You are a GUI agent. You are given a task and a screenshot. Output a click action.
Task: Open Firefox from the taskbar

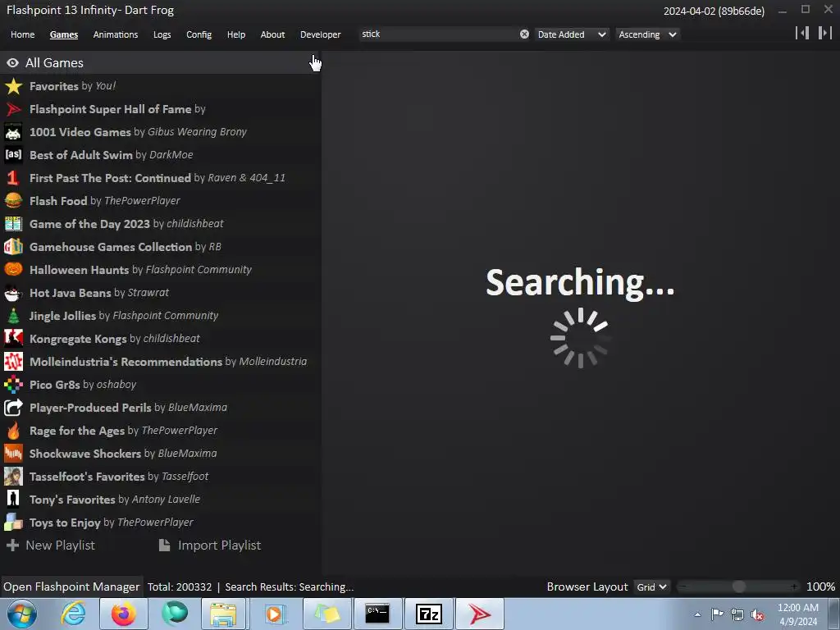coord(124,614)
